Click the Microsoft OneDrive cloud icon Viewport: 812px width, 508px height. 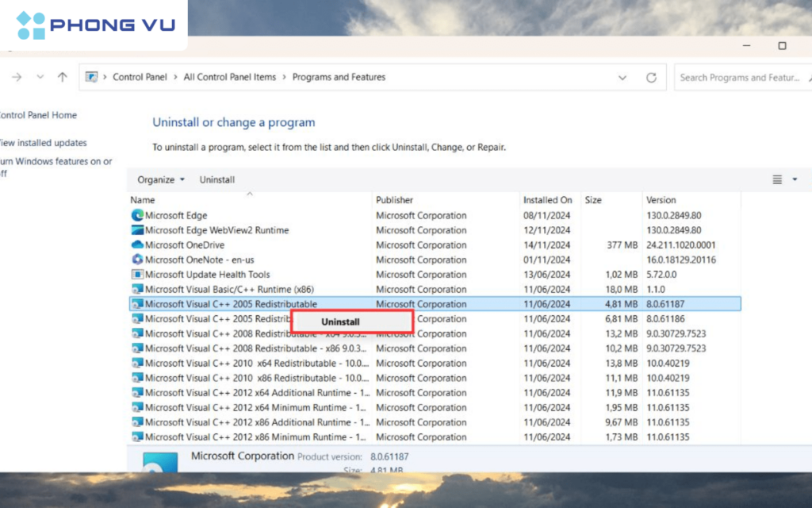tap(139, 244)
